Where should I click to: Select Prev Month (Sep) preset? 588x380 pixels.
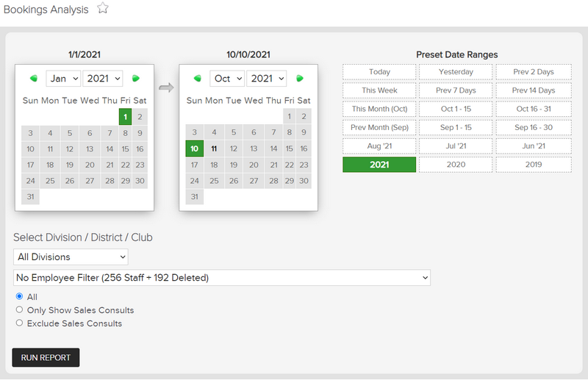coord(379,128)
